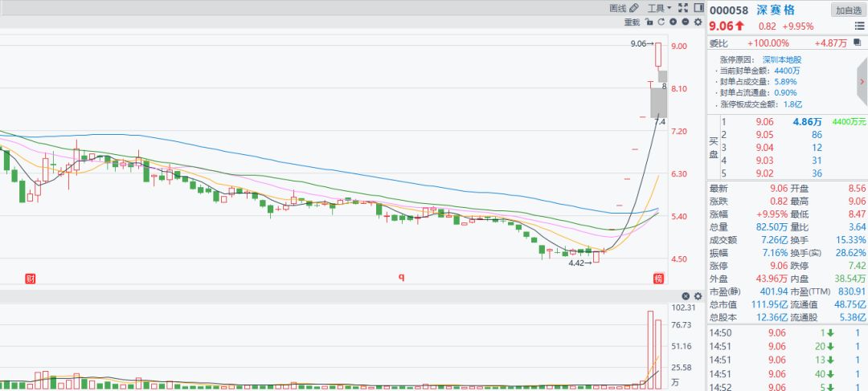Screen dimensions: 868x391
Task: Click the +4.87万 commission difference
Action: point(830,43)
